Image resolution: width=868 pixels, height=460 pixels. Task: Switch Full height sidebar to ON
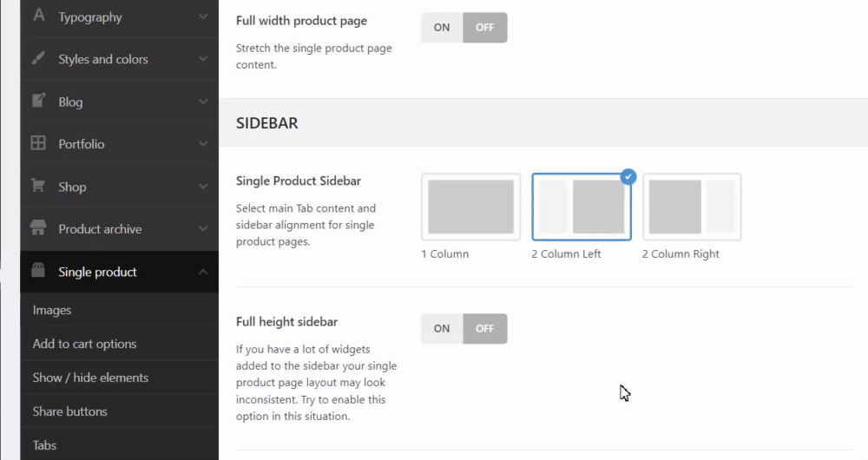[x=442, y=329]
